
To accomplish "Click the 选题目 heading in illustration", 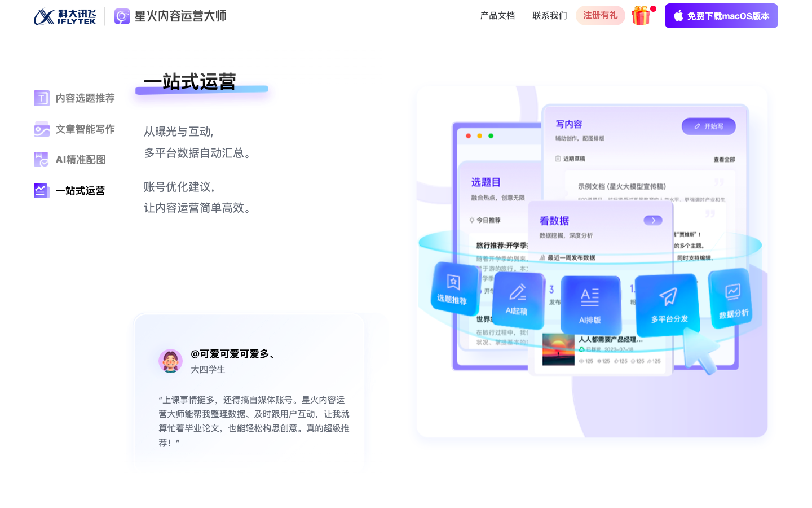I will [x=486, y=182].
